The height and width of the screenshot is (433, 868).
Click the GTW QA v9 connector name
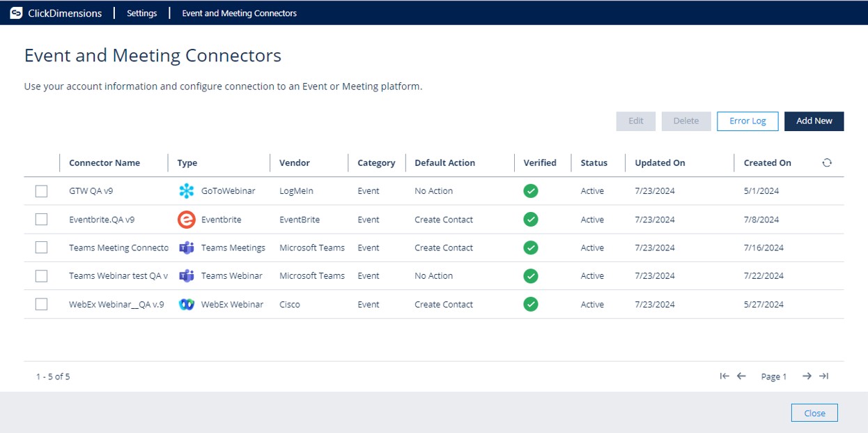tap(91, 191)
